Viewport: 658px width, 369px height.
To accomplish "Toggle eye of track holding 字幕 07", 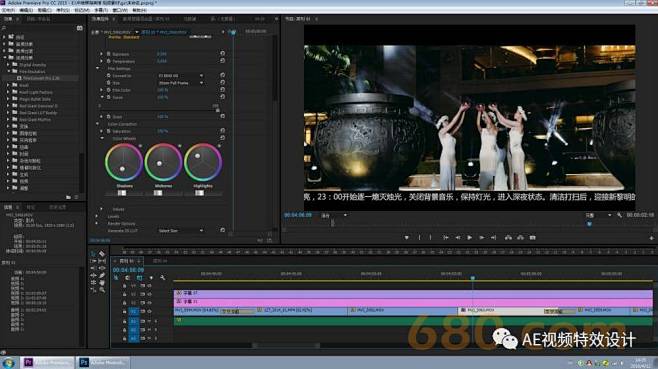I will pyautogui.click(x=149, y=294).
